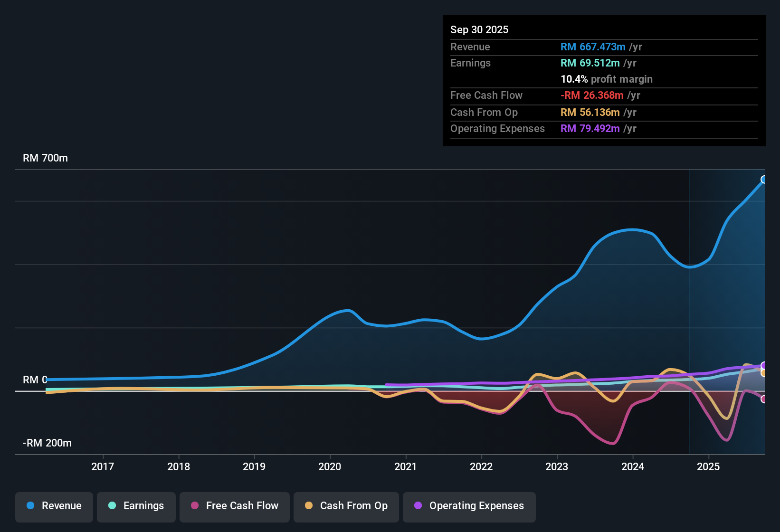Expand the Free Cash Flow legend entry
This screenshot has width=780, height=532.
[x=234, y=506]
